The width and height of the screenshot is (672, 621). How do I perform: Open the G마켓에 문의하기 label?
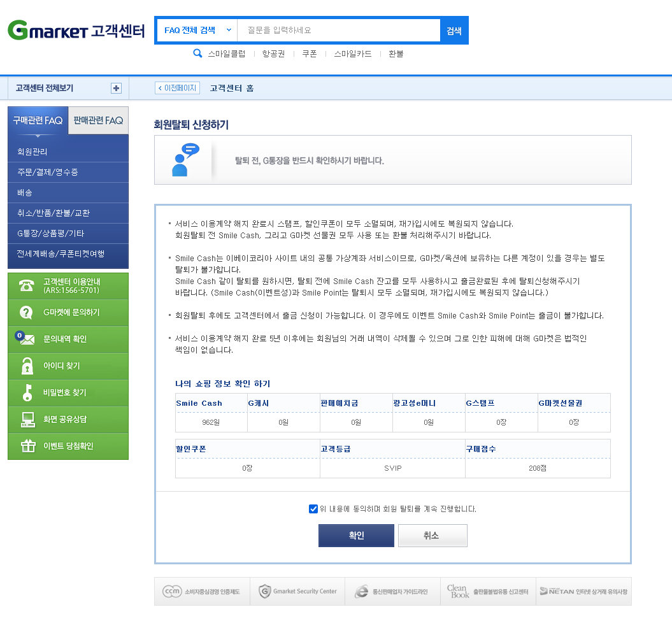click(x=71, y=313)
